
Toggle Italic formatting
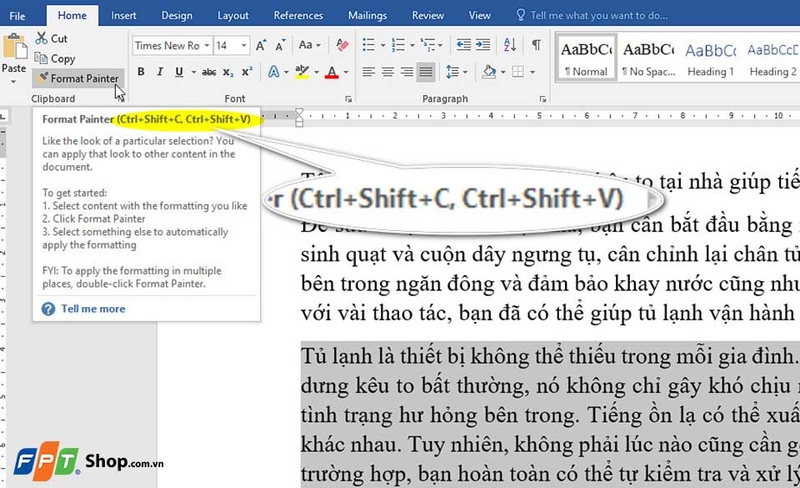coord(160,72)
